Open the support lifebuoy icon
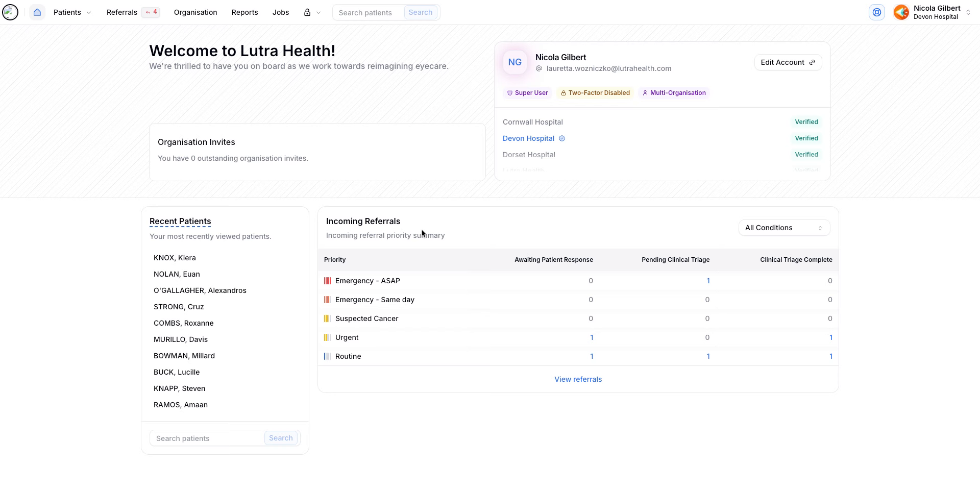 coord(877,12)
